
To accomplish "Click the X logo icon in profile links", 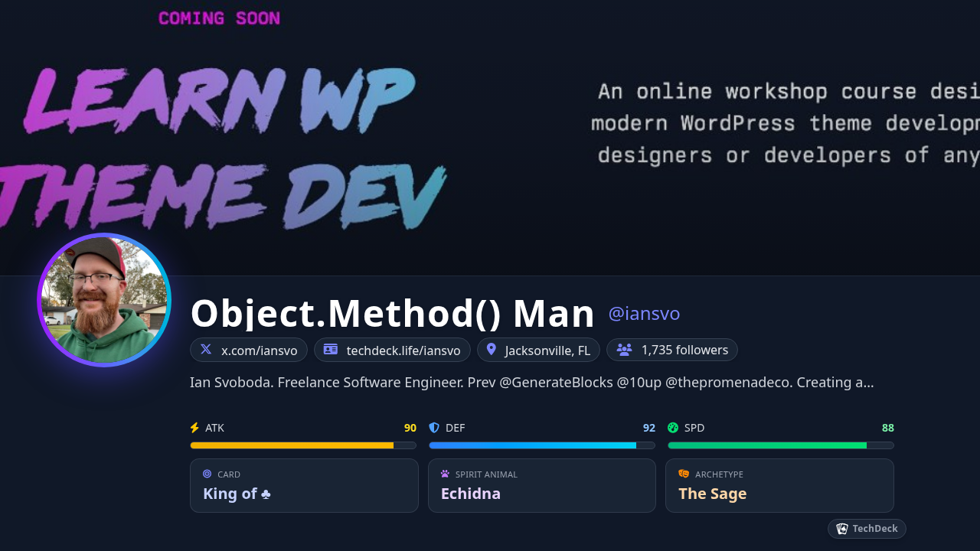I will (206, 350).
